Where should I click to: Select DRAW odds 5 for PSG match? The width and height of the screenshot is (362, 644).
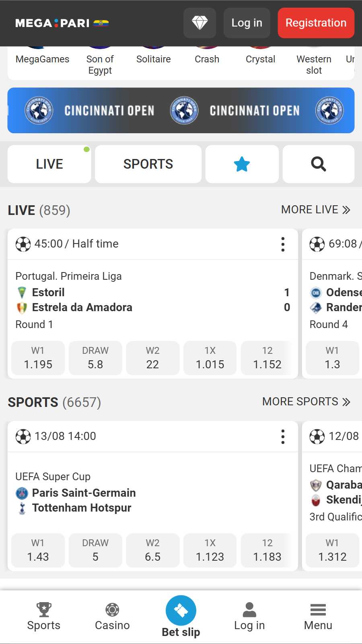point(95,550)
